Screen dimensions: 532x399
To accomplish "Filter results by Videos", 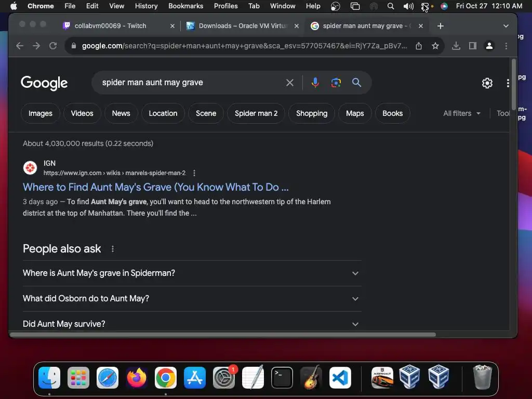I will click(82, 113).
